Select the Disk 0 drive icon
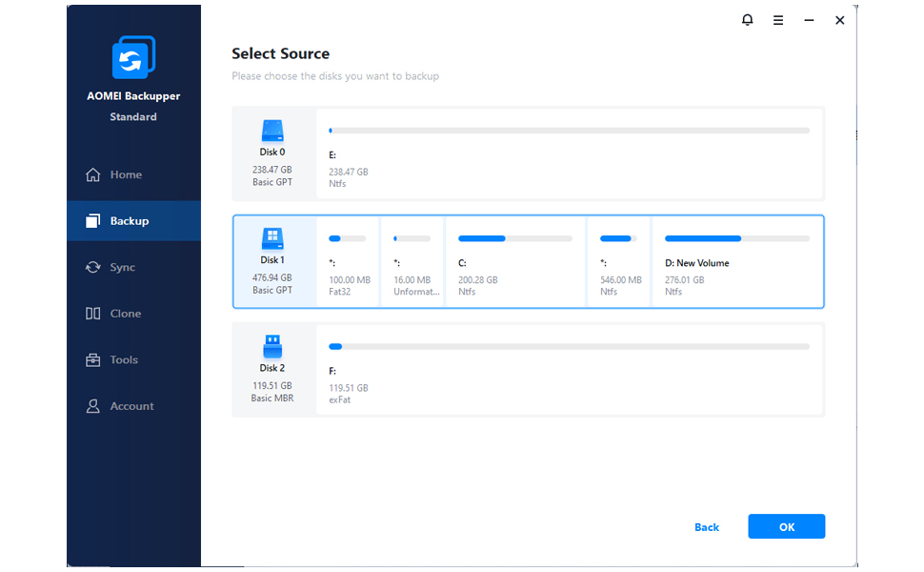The height and width of the screenshot is (572, 924). click(x=272, y=131)
